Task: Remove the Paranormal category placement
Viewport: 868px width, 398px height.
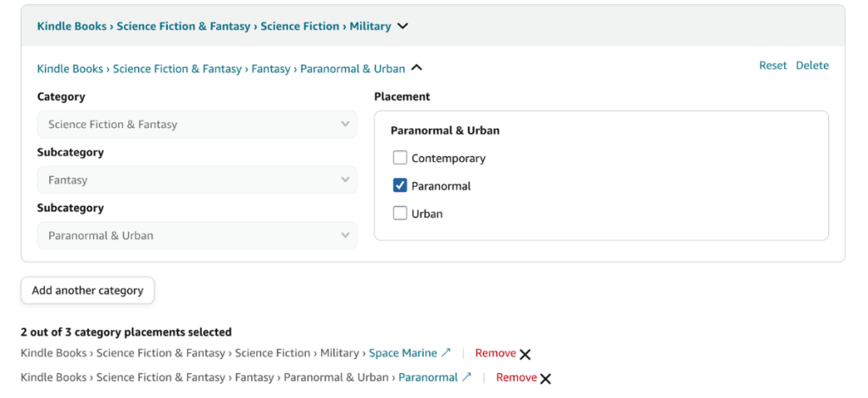Action: point(516,377)
